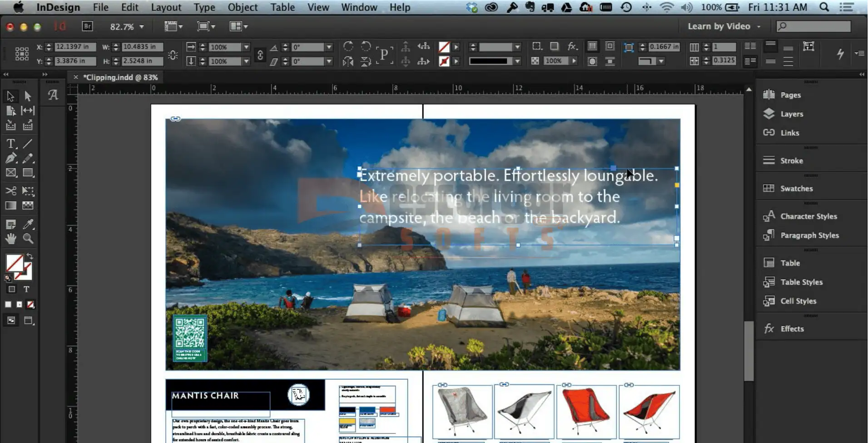Open the Table menu
This screenshot has width=868, height=443.
click(x=283, y=7)
